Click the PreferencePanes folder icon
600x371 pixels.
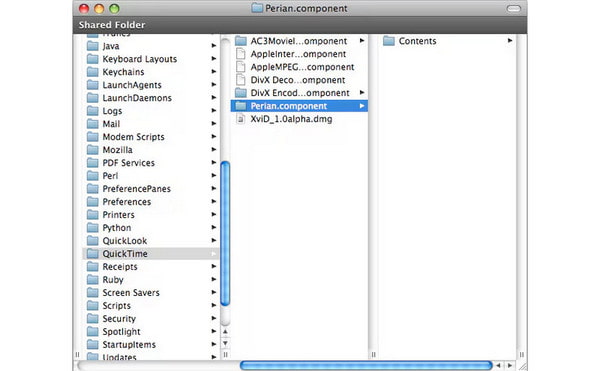[93, 189]
